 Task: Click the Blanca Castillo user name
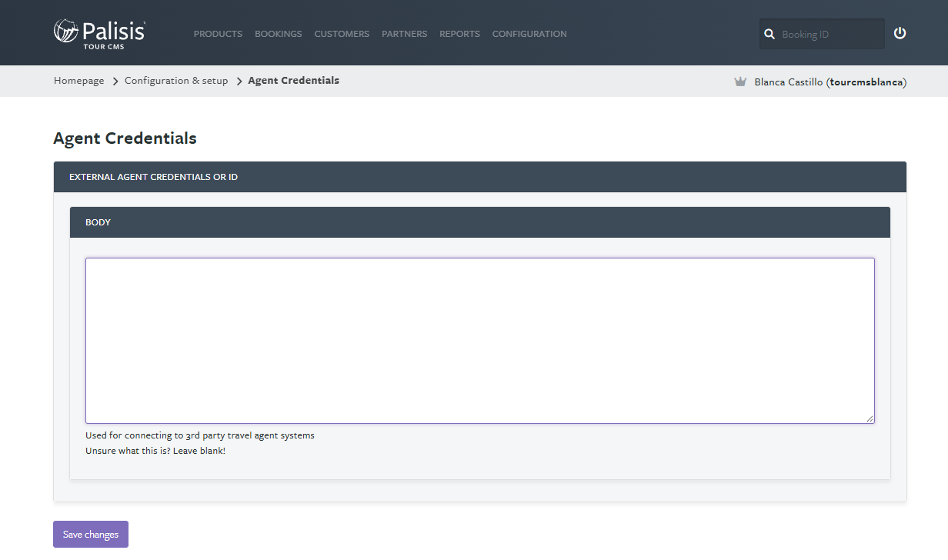[x=830, y=82]
